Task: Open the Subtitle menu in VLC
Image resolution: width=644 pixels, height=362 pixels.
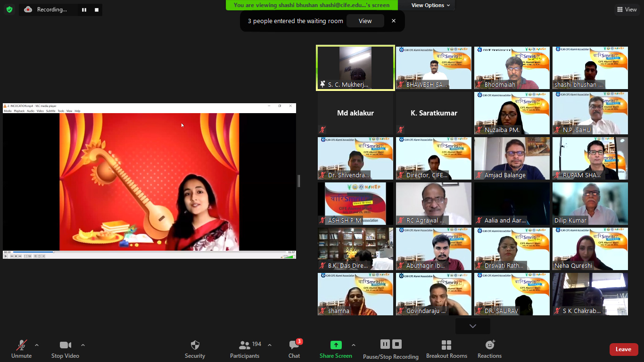Action: tap(50, 111)
